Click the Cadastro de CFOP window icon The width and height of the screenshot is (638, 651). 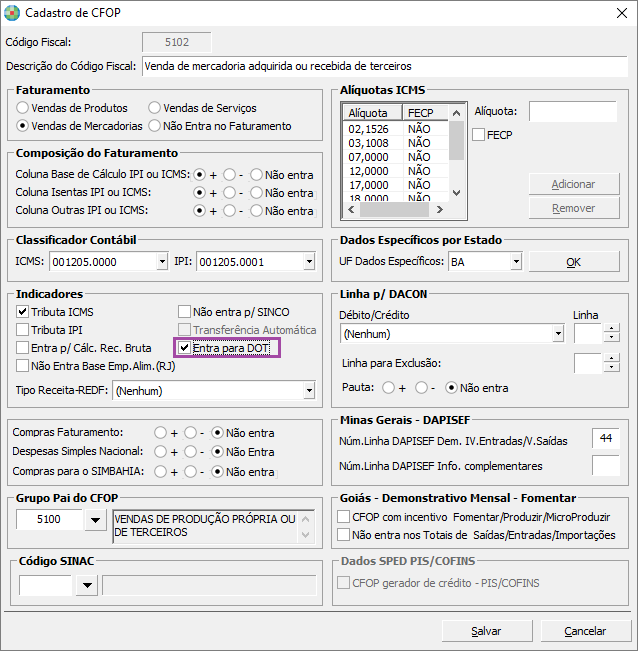pyautogui.click(x=12, y=13)
